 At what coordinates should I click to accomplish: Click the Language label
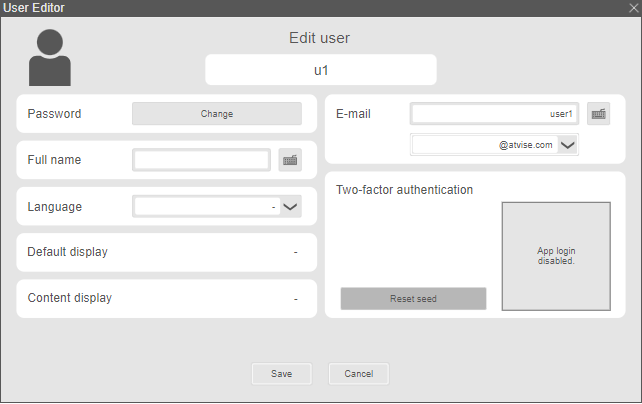tap(54, 207)
